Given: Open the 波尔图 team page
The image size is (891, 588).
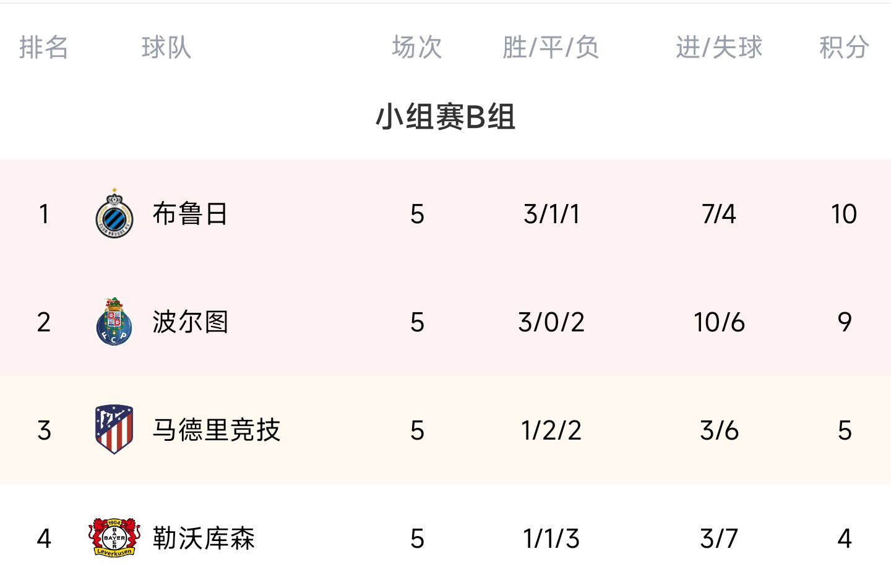Looking at the screenshot, I should point(190,322).
